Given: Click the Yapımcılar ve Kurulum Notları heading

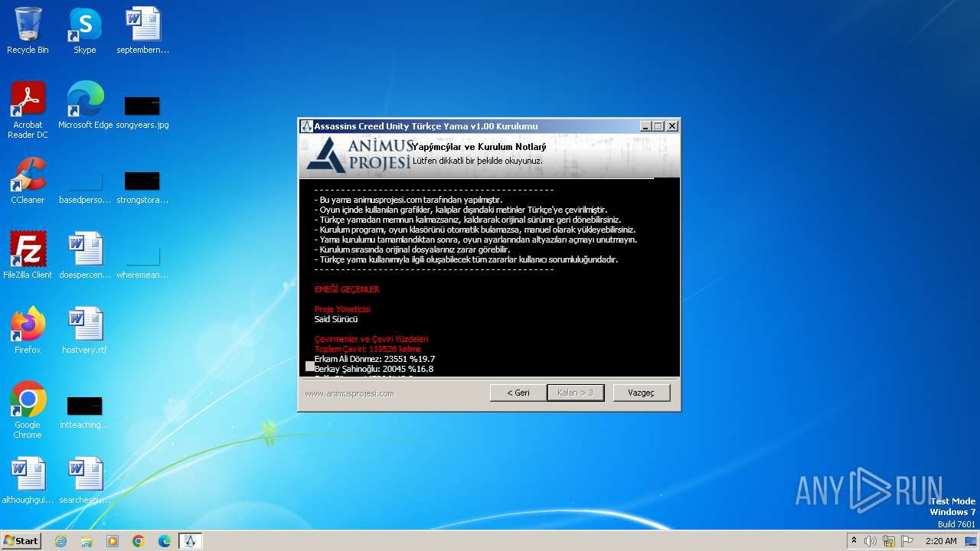Looking at the screenshot, I should click(x=479, y=147).
